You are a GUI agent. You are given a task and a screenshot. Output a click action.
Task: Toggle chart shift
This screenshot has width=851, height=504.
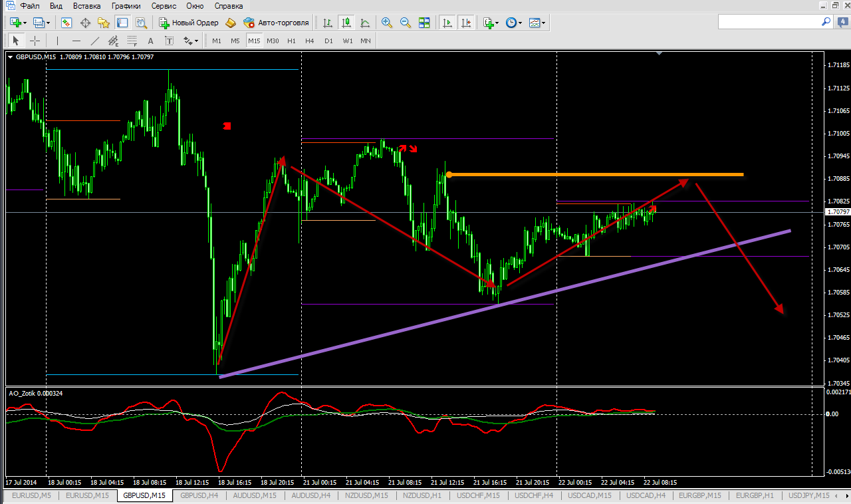(466, 23)
